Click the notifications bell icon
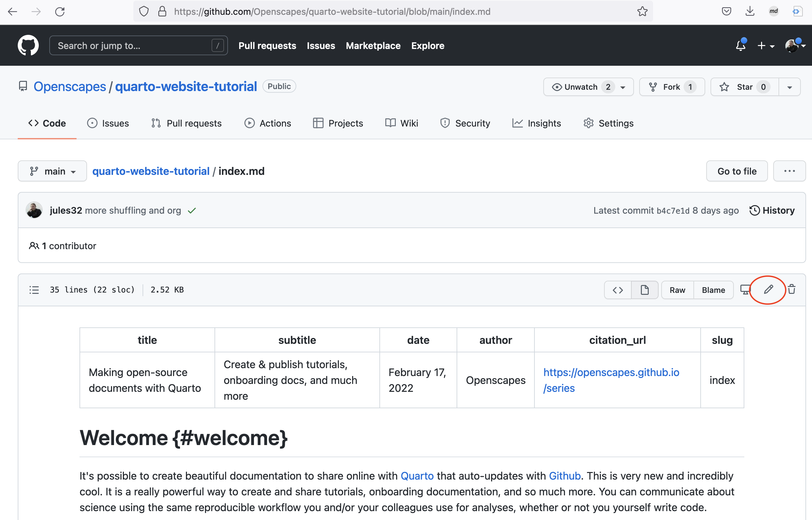This screenshot has width=812, height=520. tap(740, 46)
